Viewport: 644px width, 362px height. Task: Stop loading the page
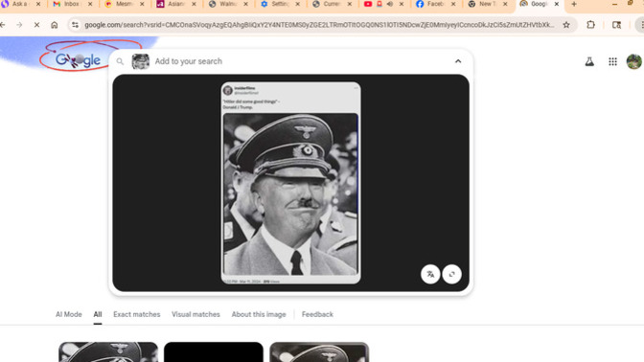click(x=36, y=25)
